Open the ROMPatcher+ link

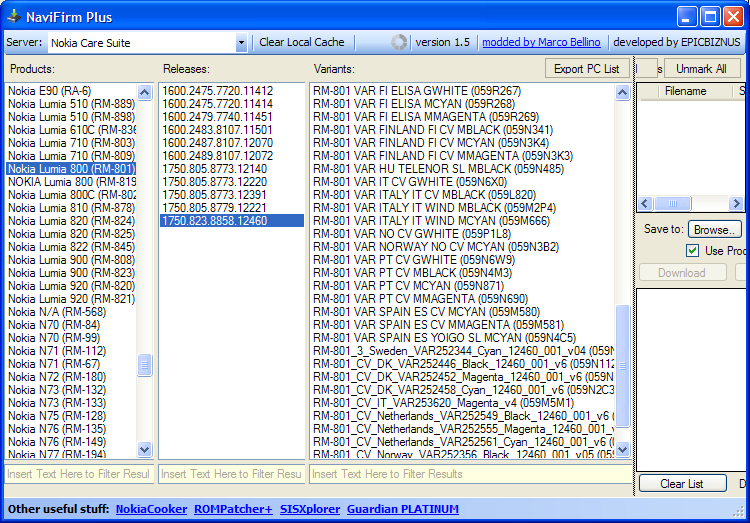233,509
